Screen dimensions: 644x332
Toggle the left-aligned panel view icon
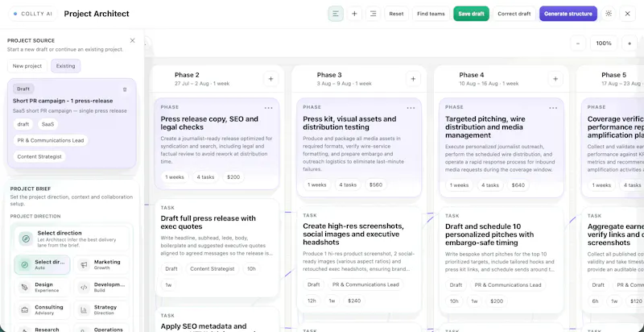coord(336,14)
